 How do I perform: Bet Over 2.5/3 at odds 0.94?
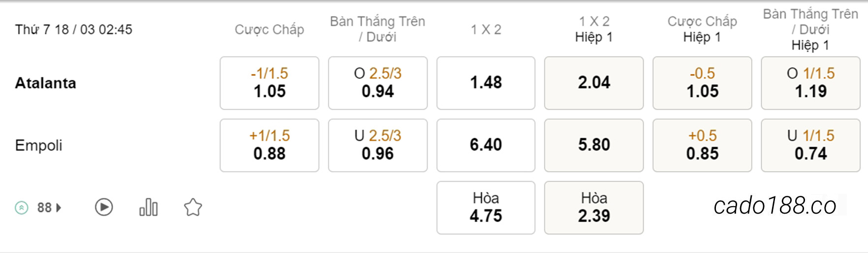point(378,83)
